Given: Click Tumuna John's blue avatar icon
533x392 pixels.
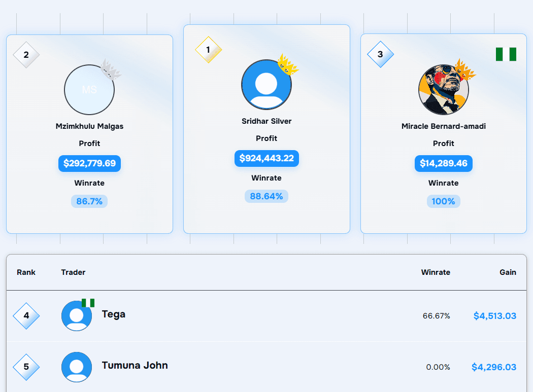Looking at the screenshot, I should (x=77, y=366).
